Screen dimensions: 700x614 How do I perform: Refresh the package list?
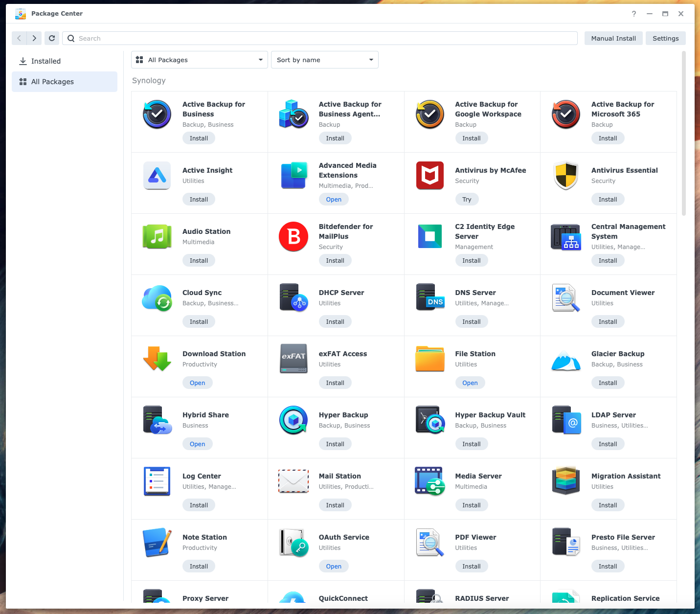(x=52, y=38)
